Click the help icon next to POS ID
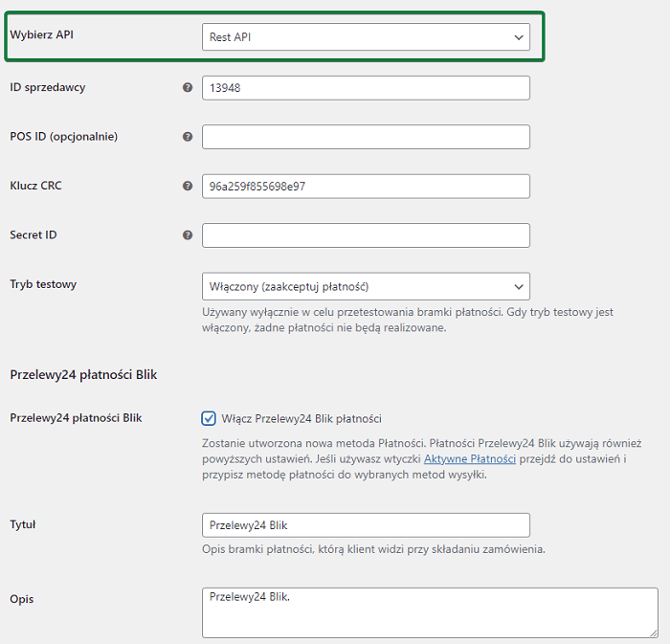Viewport: 670px width, 644px height. (x=188, y=137)
